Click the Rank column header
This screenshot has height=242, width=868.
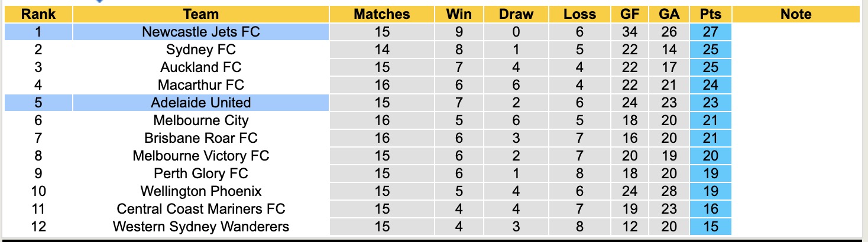pos(38,14)
